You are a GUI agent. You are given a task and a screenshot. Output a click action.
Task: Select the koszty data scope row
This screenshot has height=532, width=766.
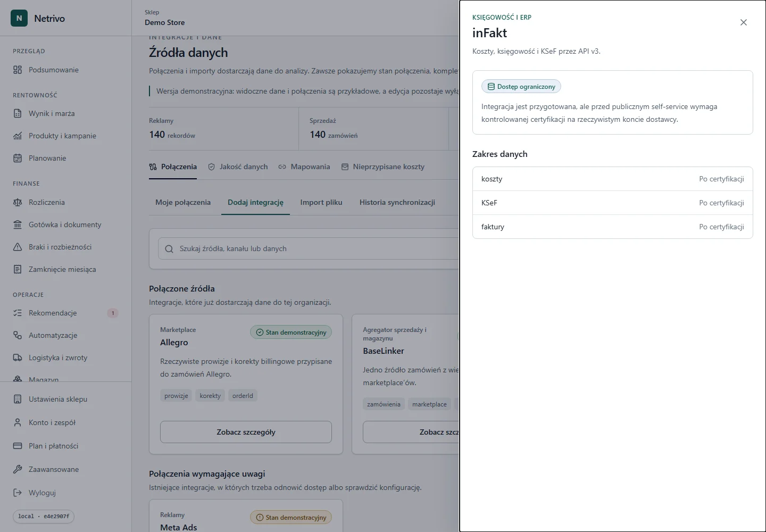(x=613, y=179)
